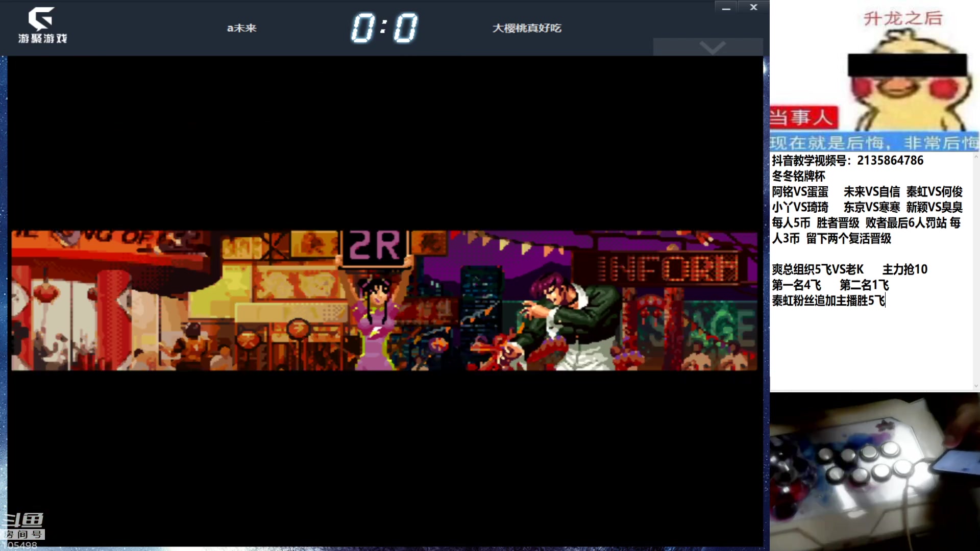Click the 升龙之后 red caption
This screenshot has height=551, width=980.
point(903,18)
